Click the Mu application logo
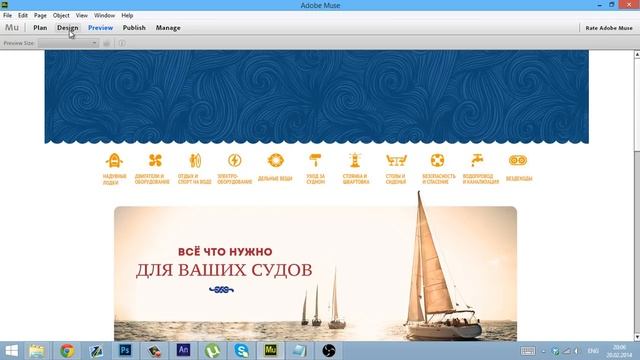Screen dimensions: 640x360 (x=12, y=27)
